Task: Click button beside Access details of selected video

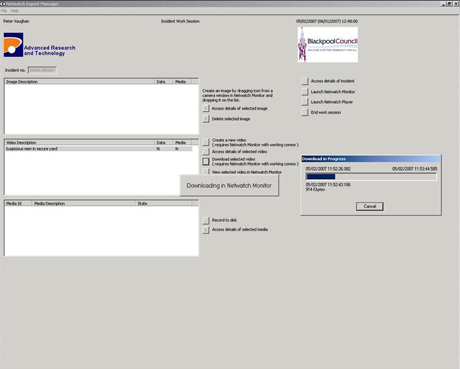Action: point(206,152)
